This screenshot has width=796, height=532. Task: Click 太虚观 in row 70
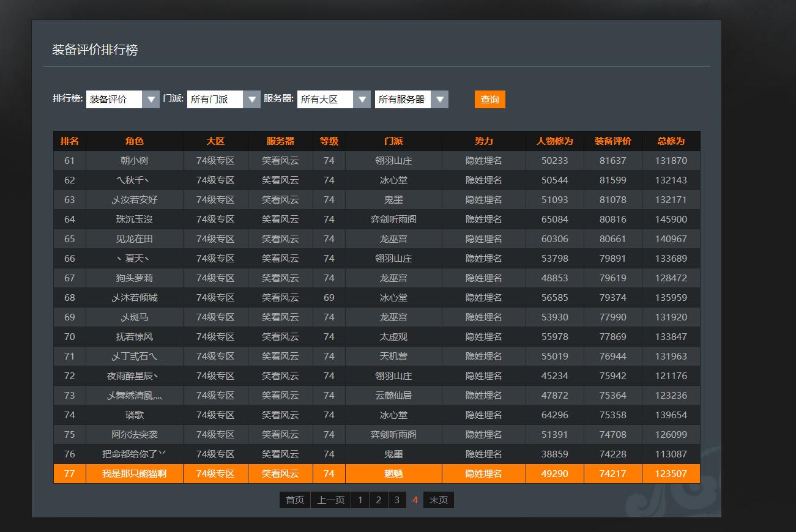(x=393, y=337)
